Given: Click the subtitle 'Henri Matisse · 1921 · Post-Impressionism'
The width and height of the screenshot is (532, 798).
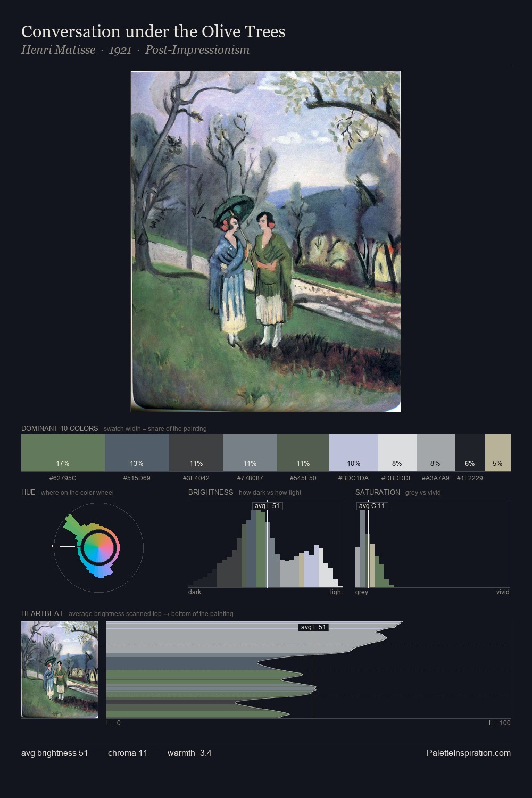Looking at the screenshot, I should pyautogui.click(x=135, y=50).
